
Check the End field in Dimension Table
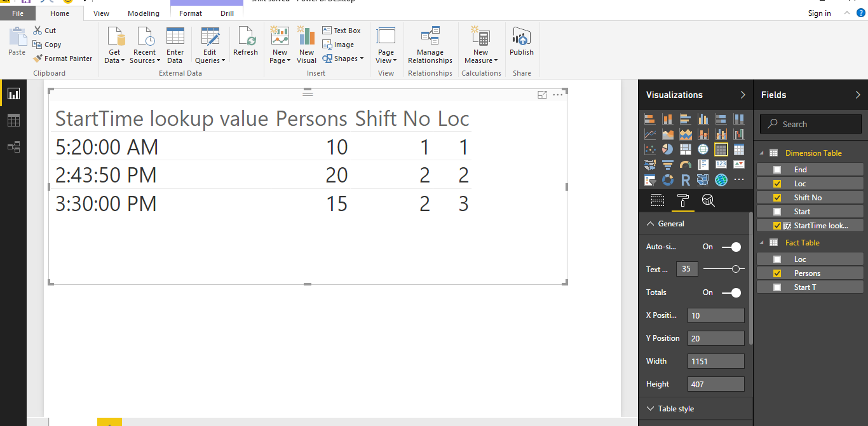pyautogui.click(x=777, y=170)
